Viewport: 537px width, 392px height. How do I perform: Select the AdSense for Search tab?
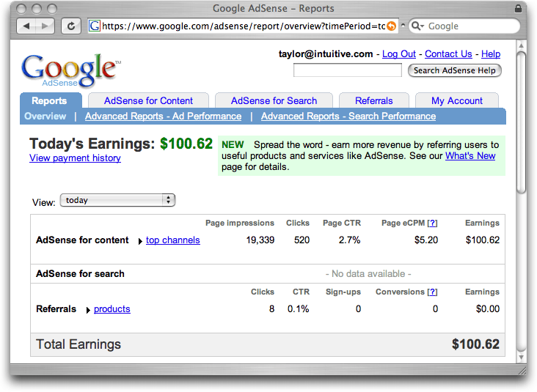(x=274, y=100)
